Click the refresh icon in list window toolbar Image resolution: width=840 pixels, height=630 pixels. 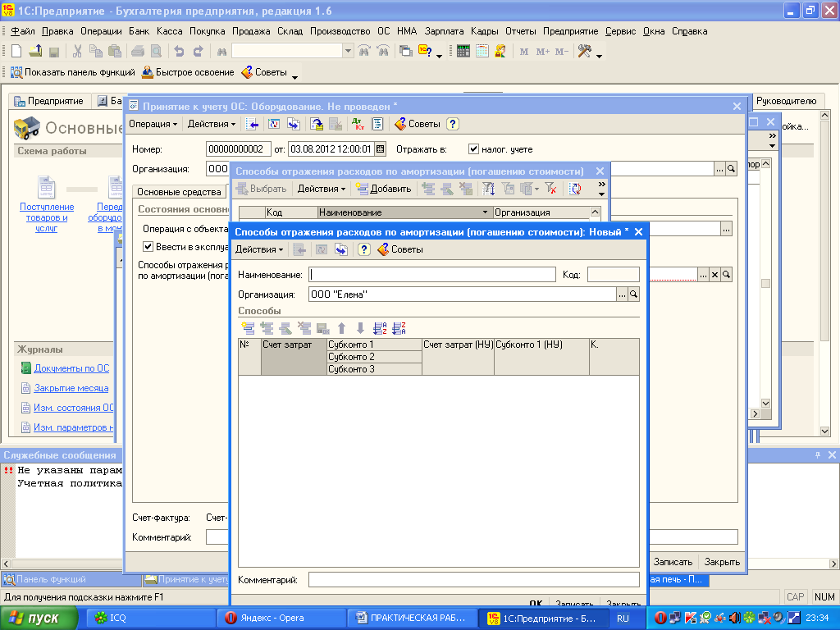[x=575, y=189]
